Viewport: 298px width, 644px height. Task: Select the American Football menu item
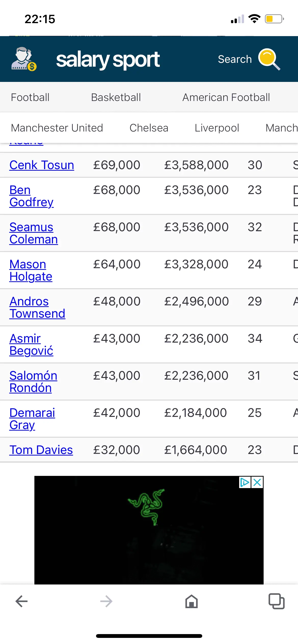click(x=226, y=97)
